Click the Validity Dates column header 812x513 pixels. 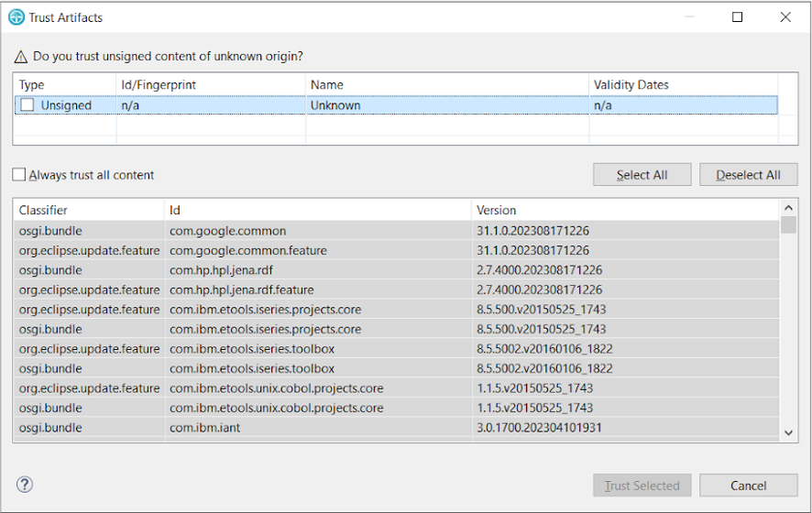point(683,85)
